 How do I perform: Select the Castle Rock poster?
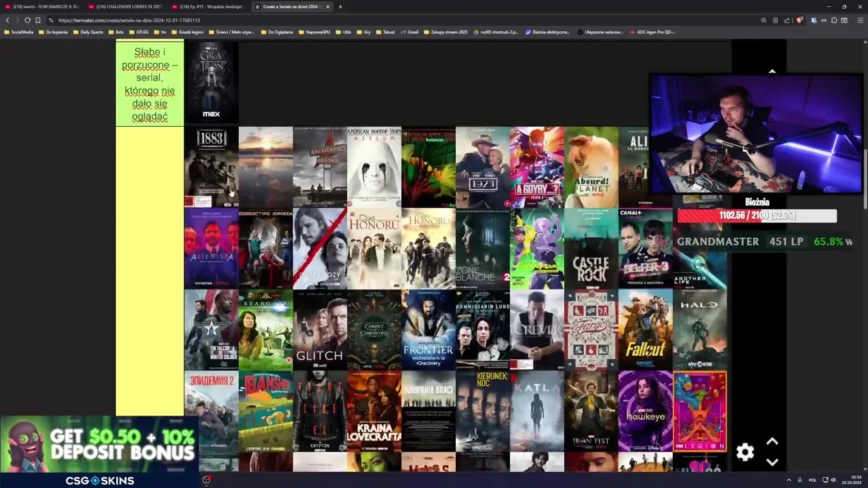[591, 249]
